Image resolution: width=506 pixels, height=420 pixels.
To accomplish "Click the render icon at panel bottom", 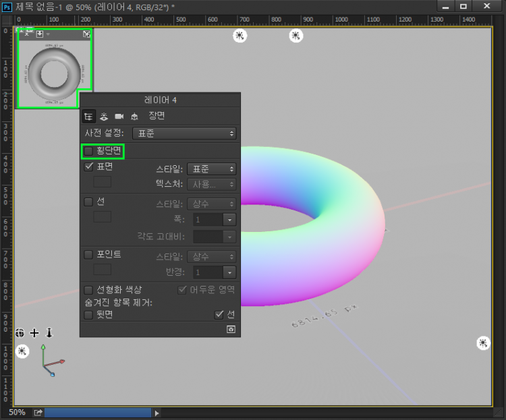I will (x=231, y=330).
